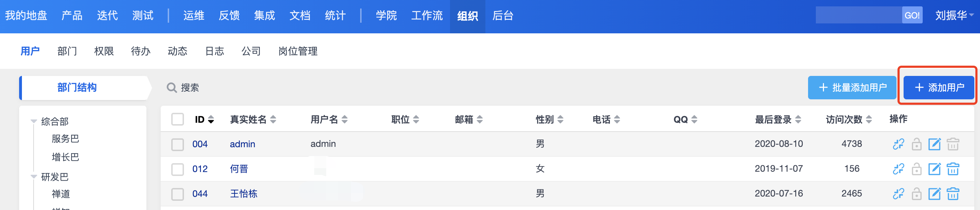This screenshot has height=210, width=980.
Task: Click the edit icon for admin row
Action: (x=934, y=144)
